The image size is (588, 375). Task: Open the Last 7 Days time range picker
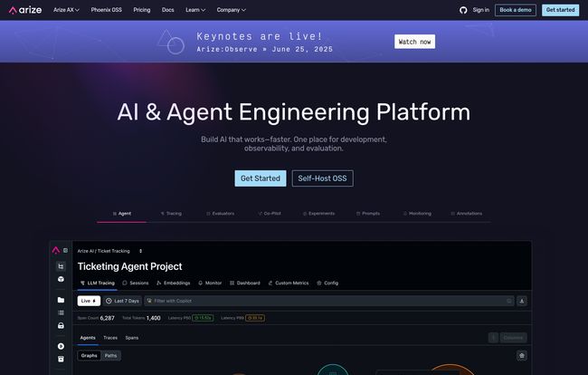coord(123,301)
